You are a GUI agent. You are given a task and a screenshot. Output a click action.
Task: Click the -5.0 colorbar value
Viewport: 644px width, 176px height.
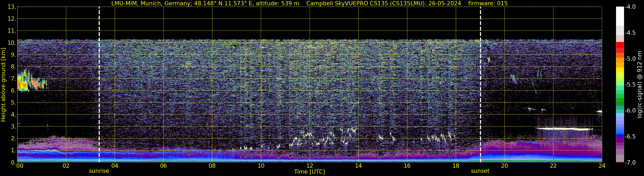(x=630, y=59)
